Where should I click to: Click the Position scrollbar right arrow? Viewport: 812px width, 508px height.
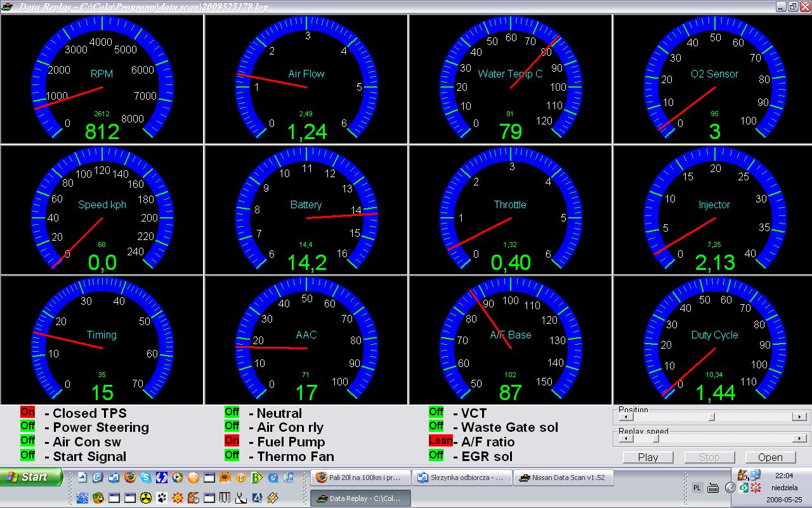point(801,417)
